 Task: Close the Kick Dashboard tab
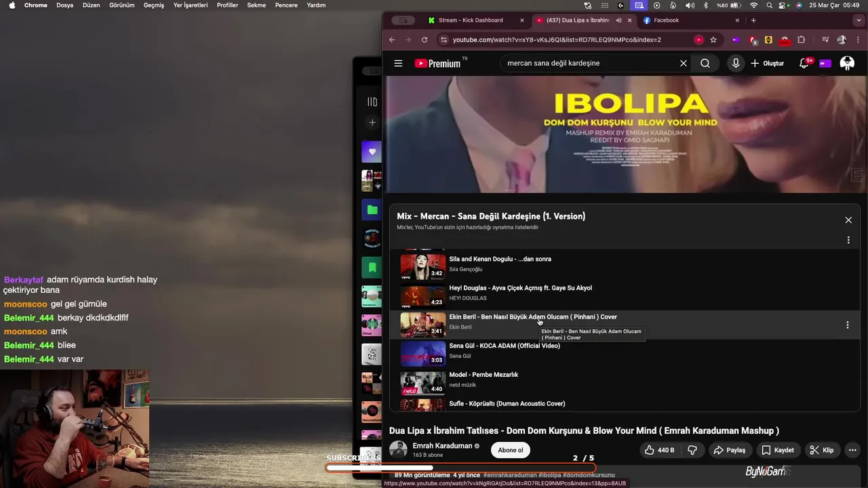tap(521, 20)
